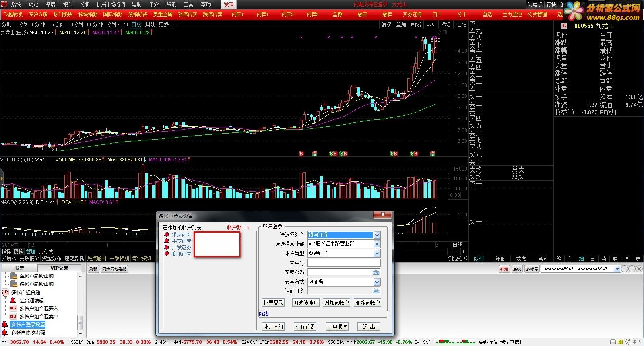The image size is (644, 346).
Task: Click 帐户分组 button
Action: (273, 327)
